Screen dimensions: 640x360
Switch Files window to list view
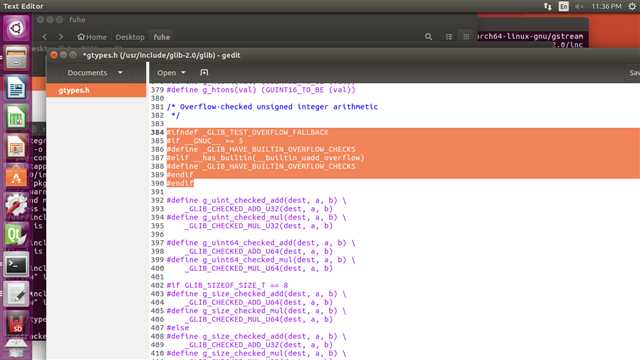449,37
